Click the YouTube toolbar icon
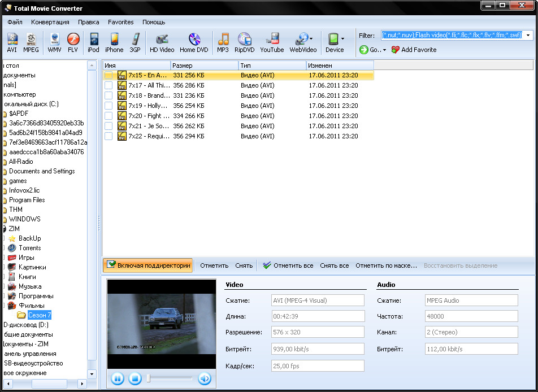The height and width of the screenshot is (392, 538). [272, 42]
